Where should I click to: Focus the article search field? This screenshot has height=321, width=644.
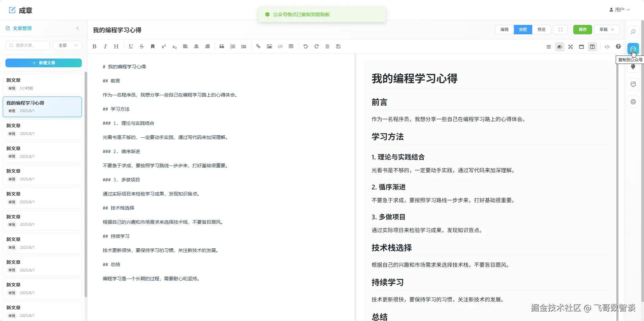28,45
